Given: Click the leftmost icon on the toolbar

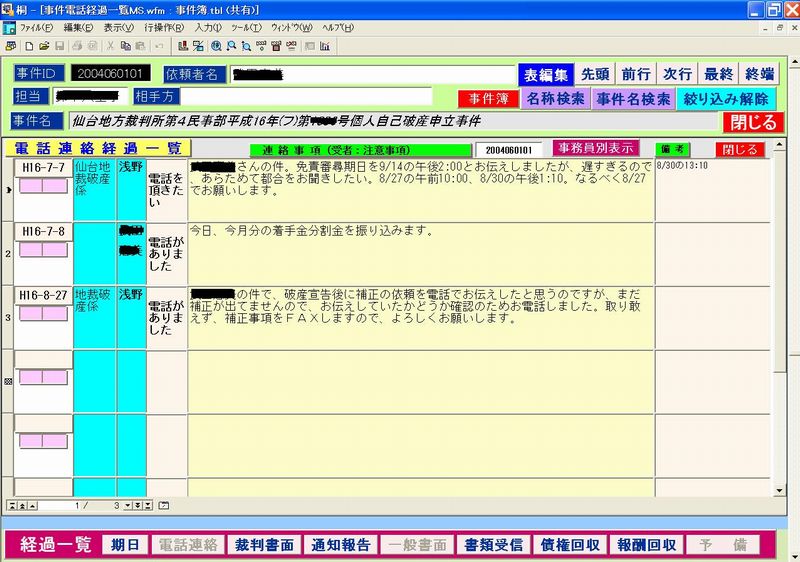Looking at the screenshot, I should [10, 46].
